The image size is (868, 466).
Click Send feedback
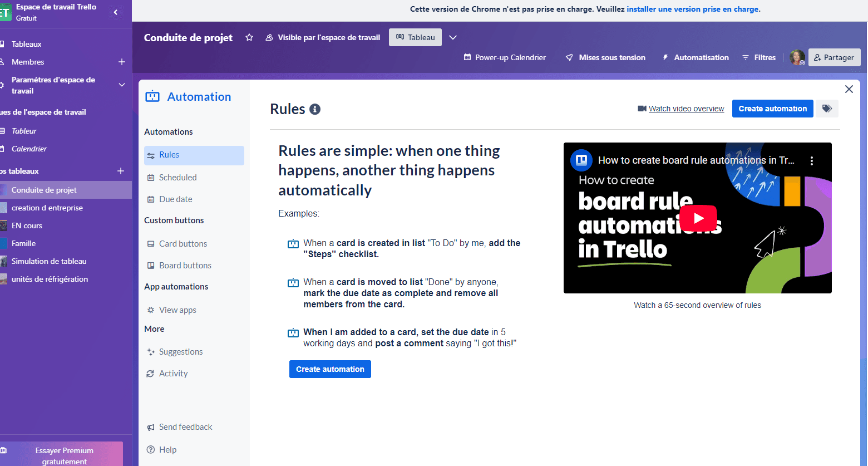[x=179, y=427]
